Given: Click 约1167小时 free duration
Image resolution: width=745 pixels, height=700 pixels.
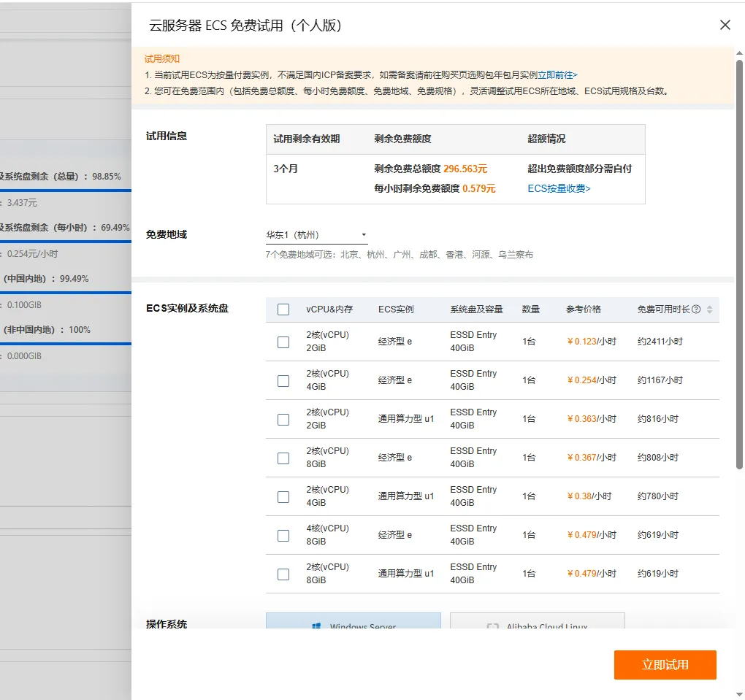Looking at the screenshot, I should click(x=660, y=380).
